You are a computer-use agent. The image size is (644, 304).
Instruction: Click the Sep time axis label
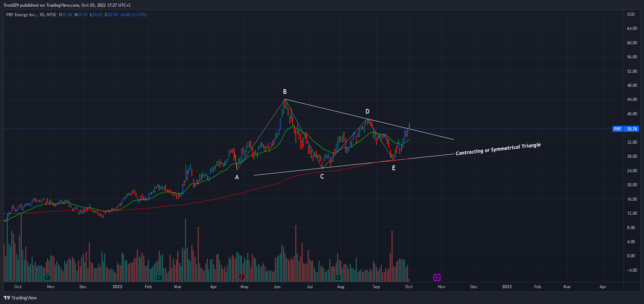tap(376, 287)
